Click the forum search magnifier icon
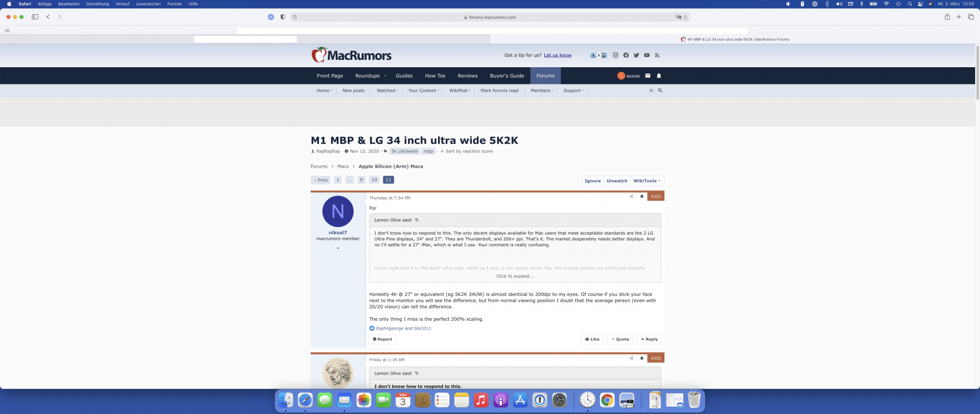980x414 pixels. (x=660, y=90)
